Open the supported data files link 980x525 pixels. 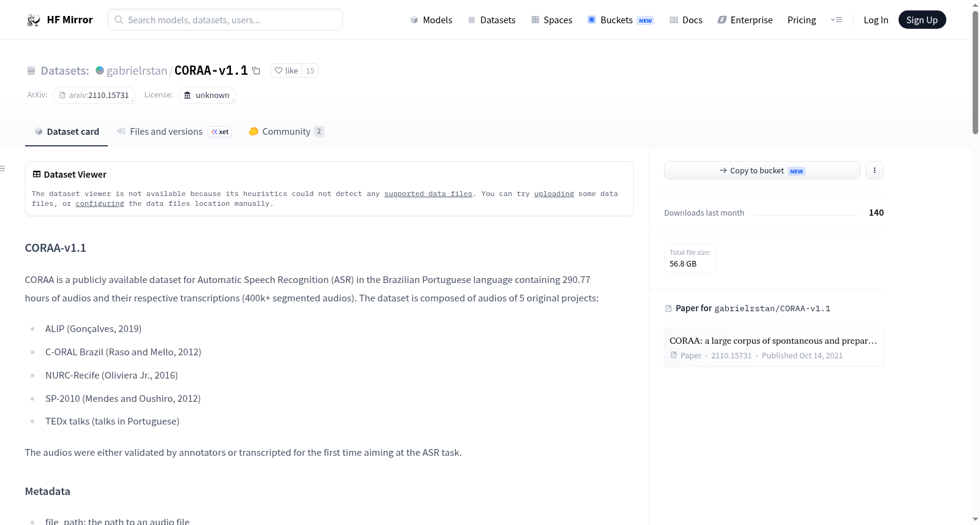428,194
